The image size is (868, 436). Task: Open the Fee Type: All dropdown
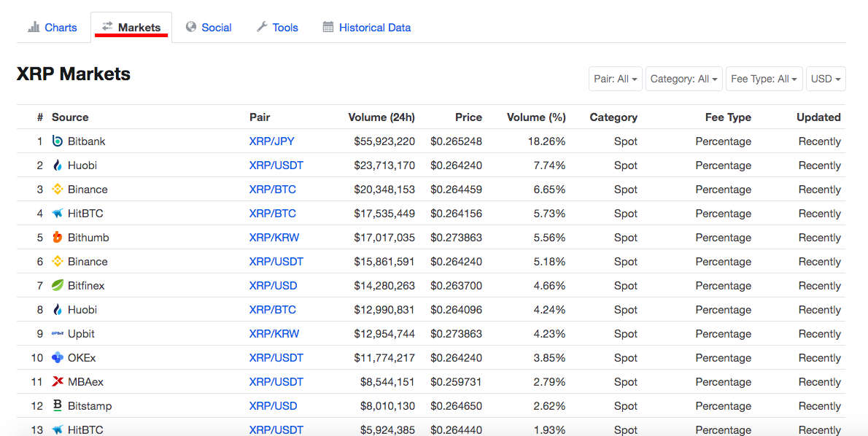coord(764,79)
